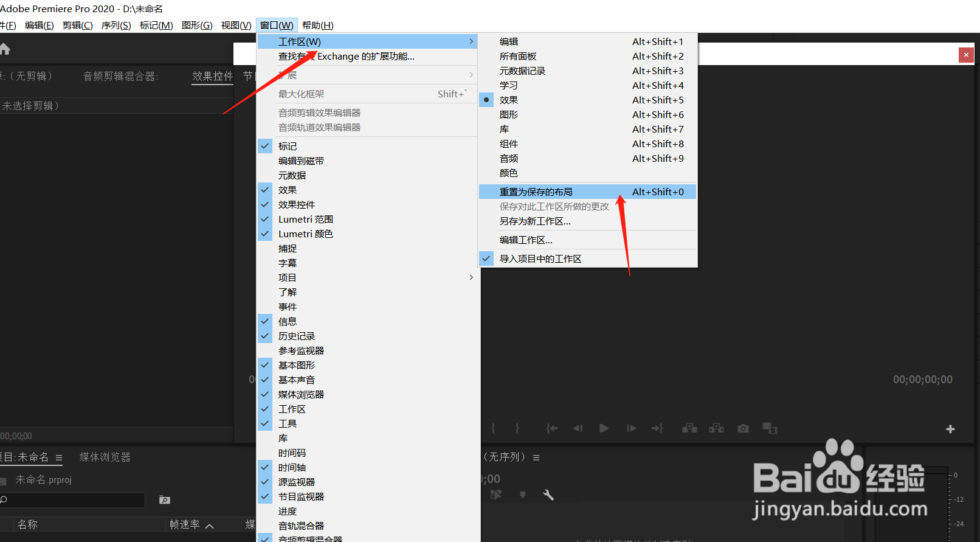This screenshot has height=542, width=980.
Task: Click Add Marker icon in timeline
Action: point(522,495)
